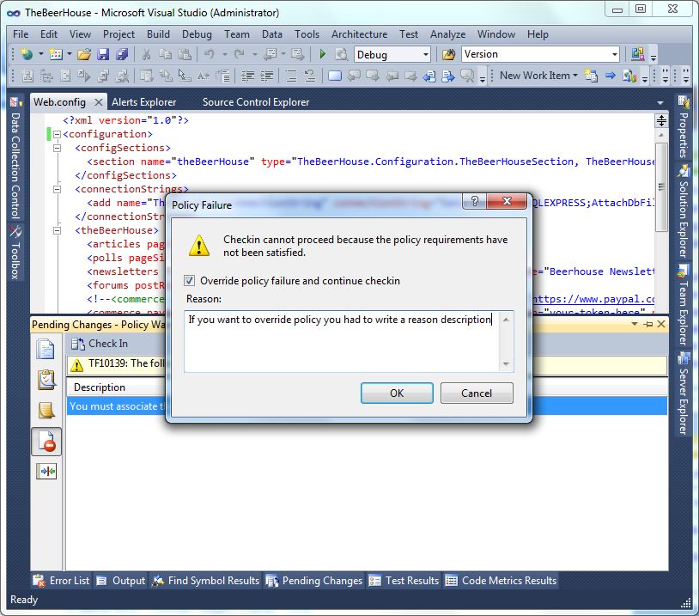The height and width of the screenshot is (616, 699).
Task: Open the Architecture menu
Action: [x=359, y=34]
